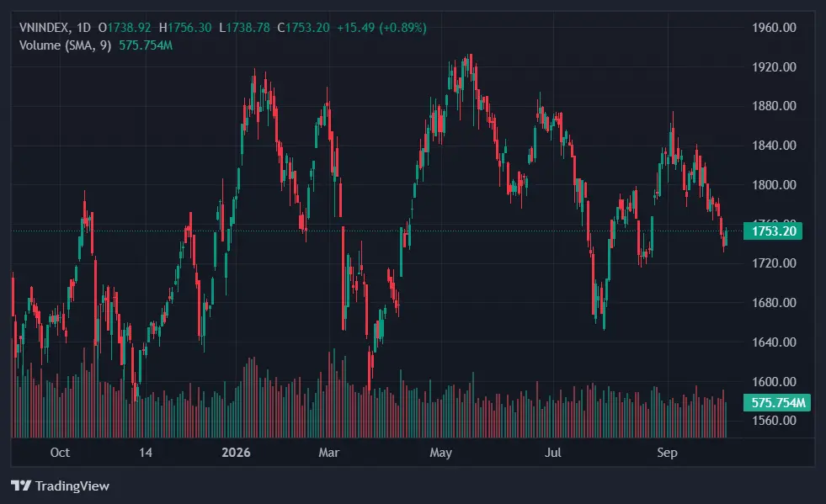
Task: Click the 1720.00 price axis label
Action: (774, 263)
